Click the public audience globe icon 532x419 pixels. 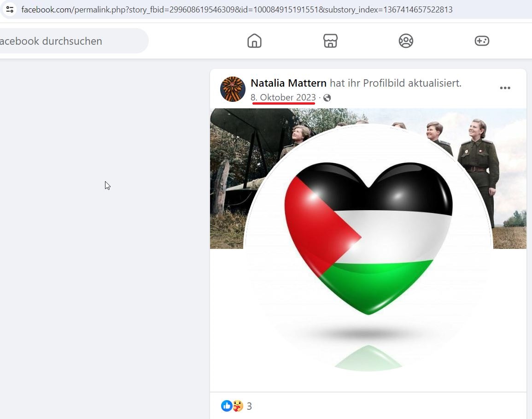(327, 98)
